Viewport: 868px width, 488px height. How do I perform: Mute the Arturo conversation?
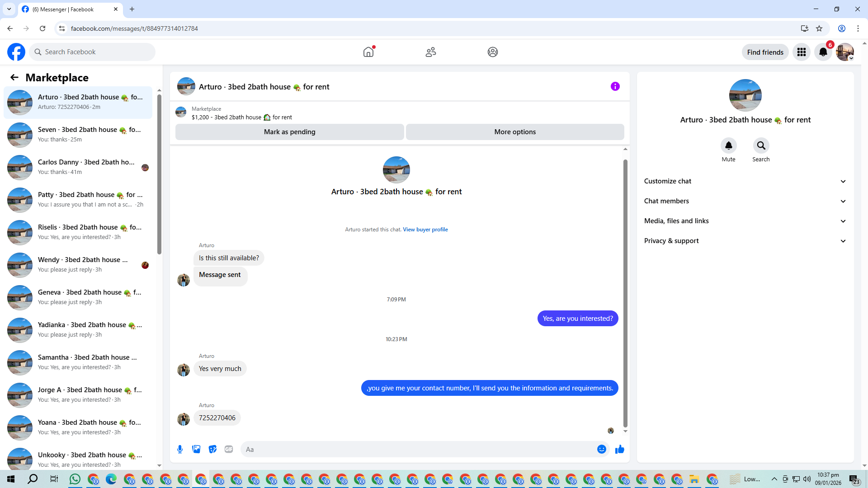[x=728, y=145]
